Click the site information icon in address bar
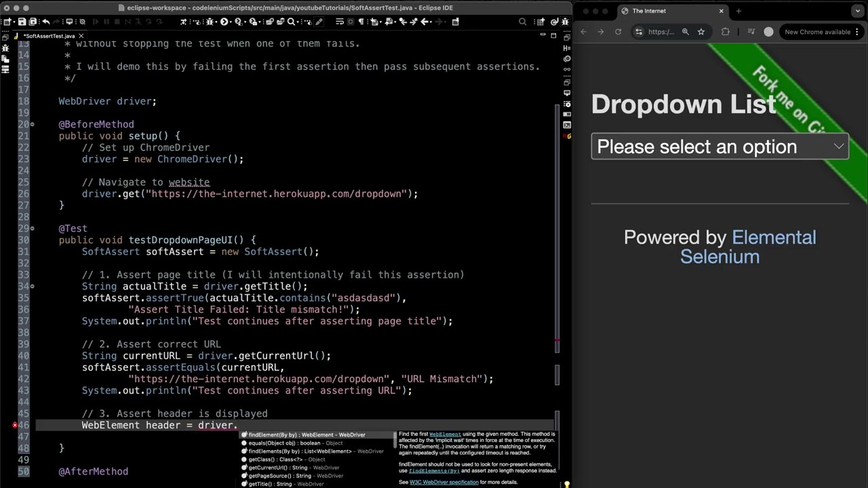The image size is (868, 488). pyautogui.click(x=639, y=32)
